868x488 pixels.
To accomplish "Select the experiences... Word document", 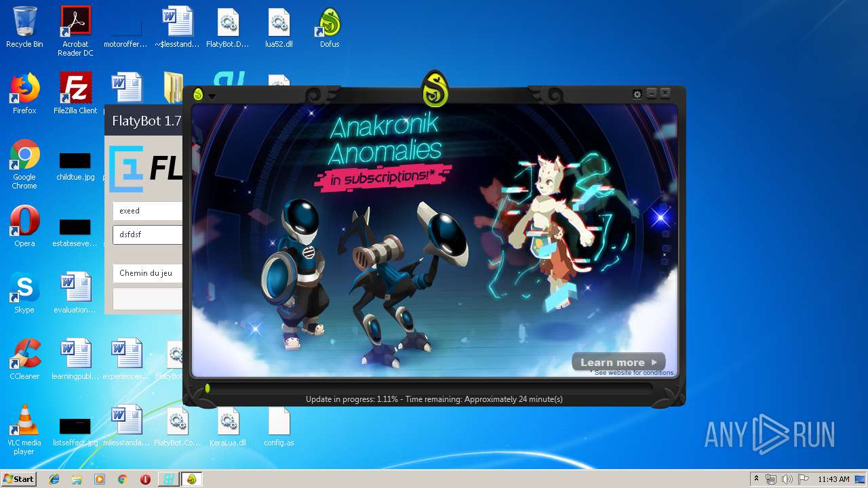I will coord(125,359).
